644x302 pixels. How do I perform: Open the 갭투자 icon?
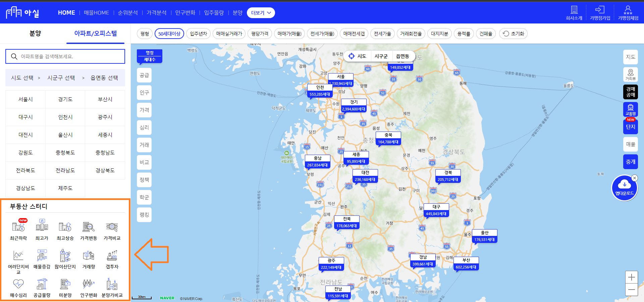(x=112, y=256)
